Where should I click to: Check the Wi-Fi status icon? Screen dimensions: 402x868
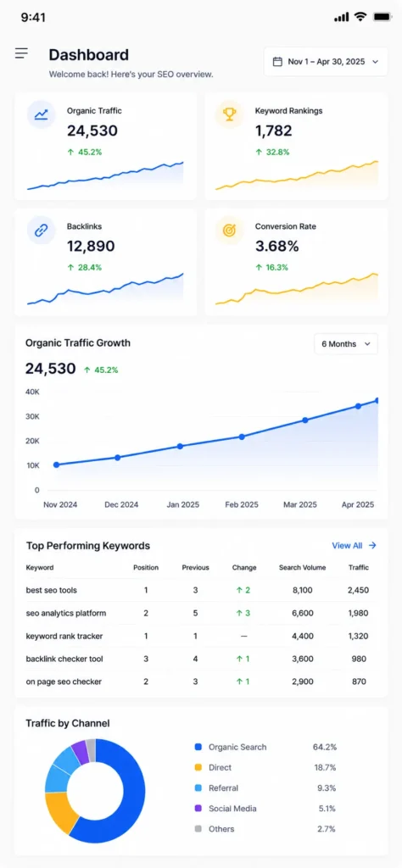[x=360, y=17]
